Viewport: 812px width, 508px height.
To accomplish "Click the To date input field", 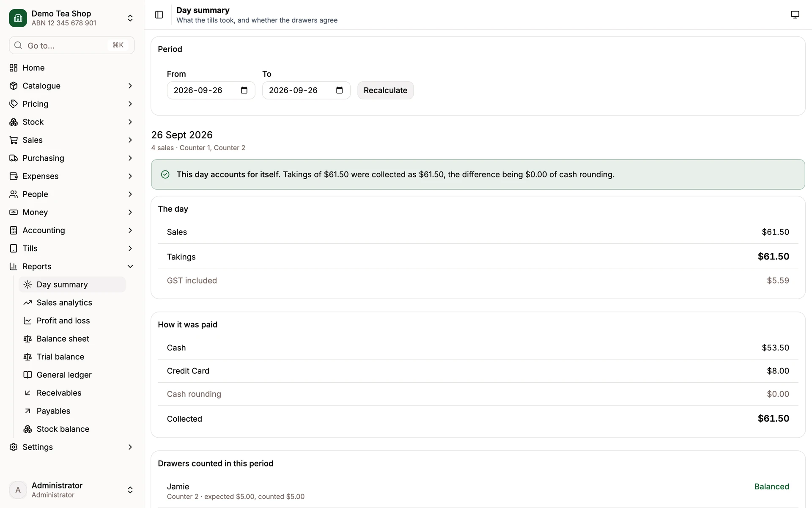I will click(x=306, y=90).
